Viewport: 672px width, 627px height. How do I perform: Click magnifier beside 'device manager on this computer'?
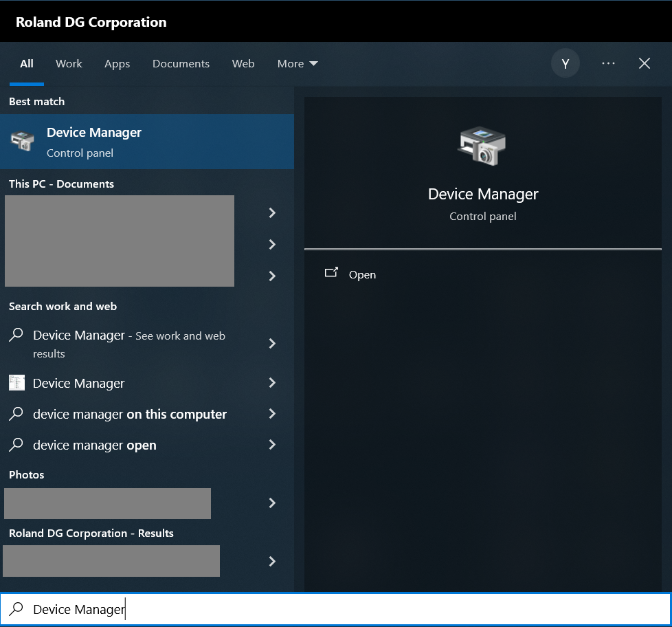(16, 414)
